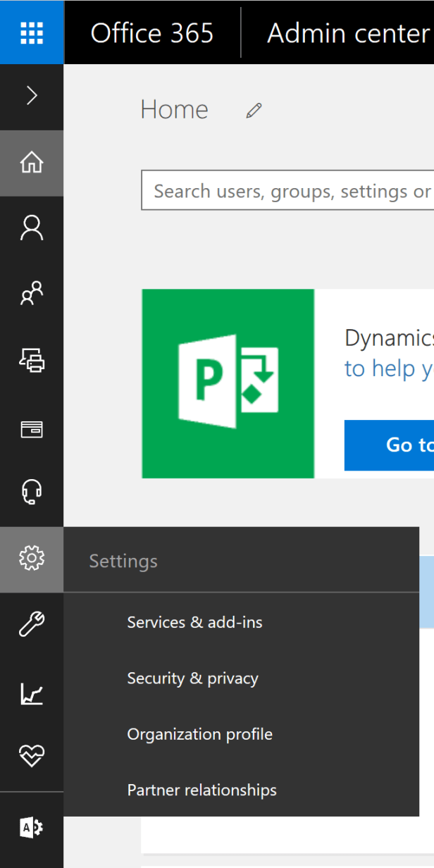Open Setup using the wrench icon
The height and width of the screenshot is (868, 434).
pos(32,624)
